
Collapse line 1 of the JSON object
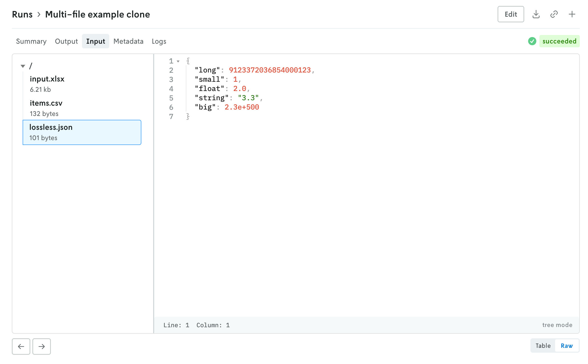point(179,61)
